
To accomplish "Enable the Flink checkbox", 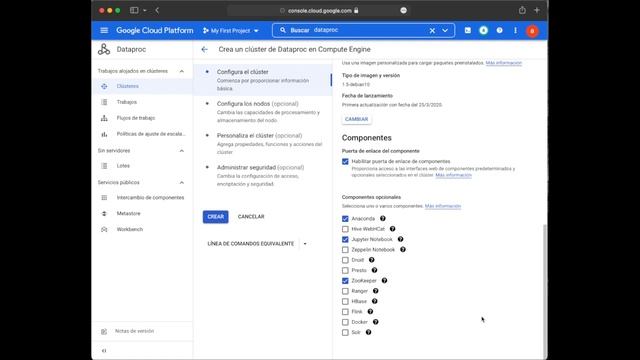I will [345, 312].
